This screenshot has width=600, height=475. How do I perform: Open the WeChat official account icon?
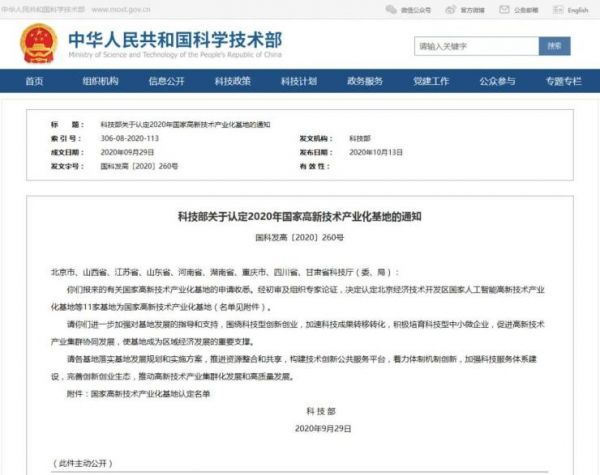[x=391, y=10]
